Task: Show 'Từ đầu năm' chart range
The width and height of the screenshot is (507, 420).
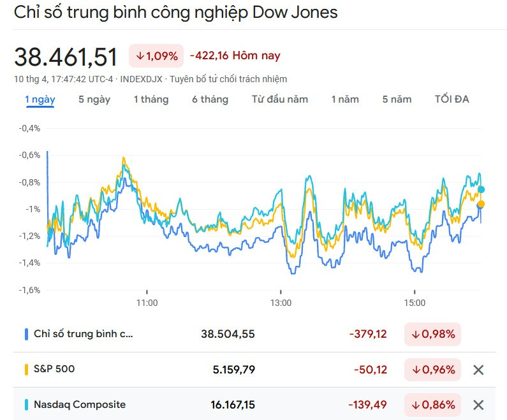Action: pyautogui.click(x=279, y=99)
